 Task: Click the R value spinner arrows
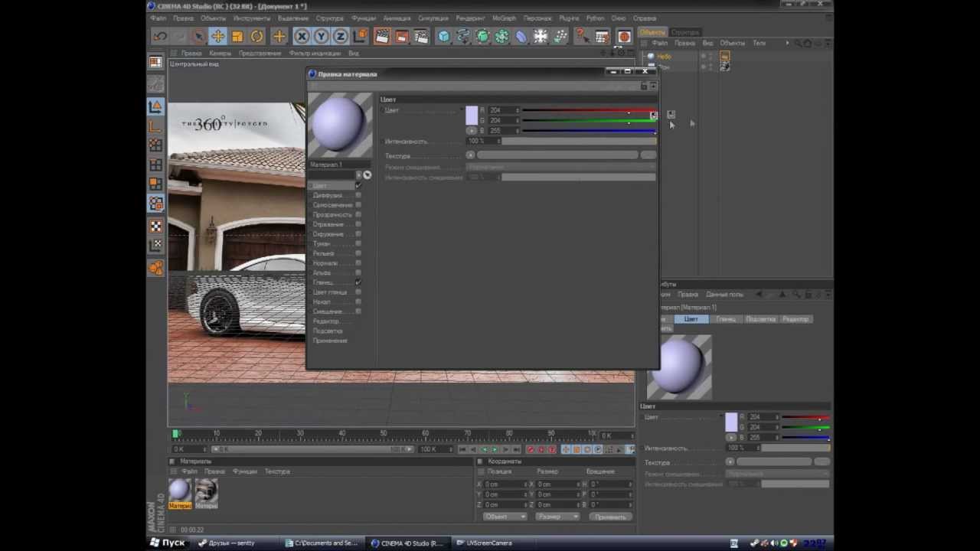(518, 110)
